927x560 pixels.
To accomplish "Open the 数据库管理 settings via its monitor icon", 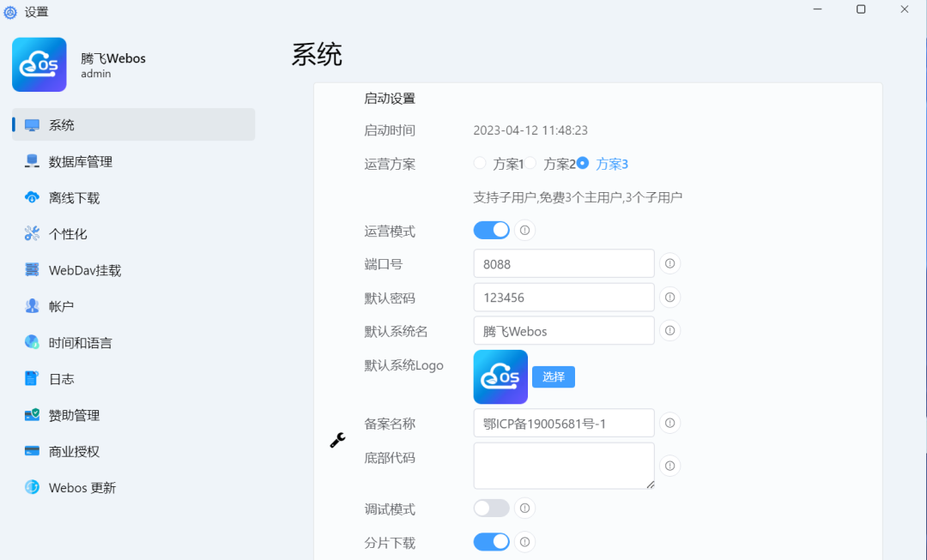I will point(32,161).
